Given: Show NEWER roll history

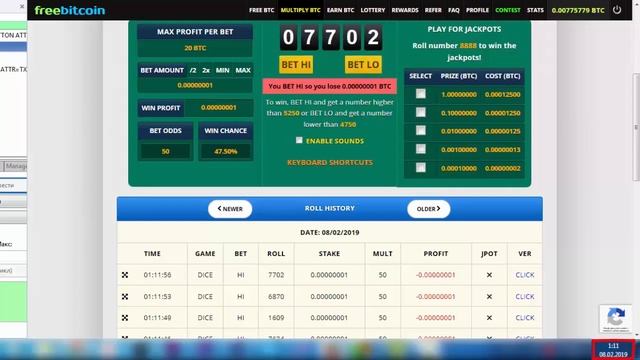Looking at the screenshot, I should tap(230, 209).
